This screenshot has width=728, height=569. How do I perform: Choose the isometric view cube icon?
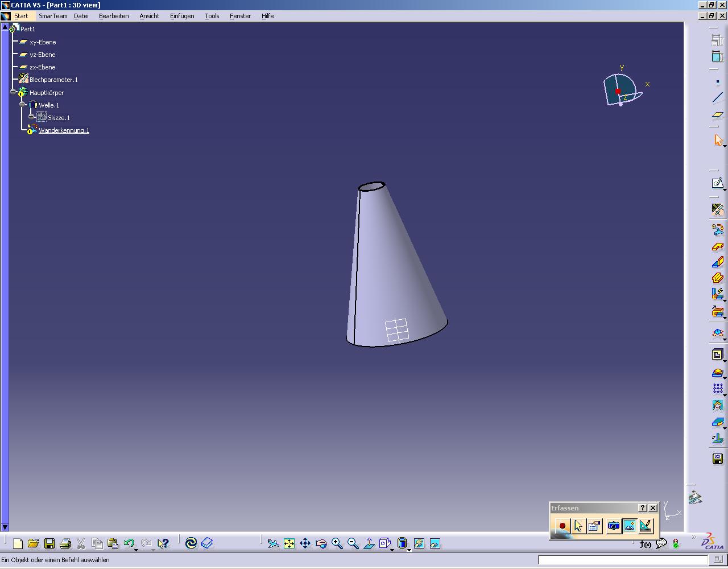384,543
